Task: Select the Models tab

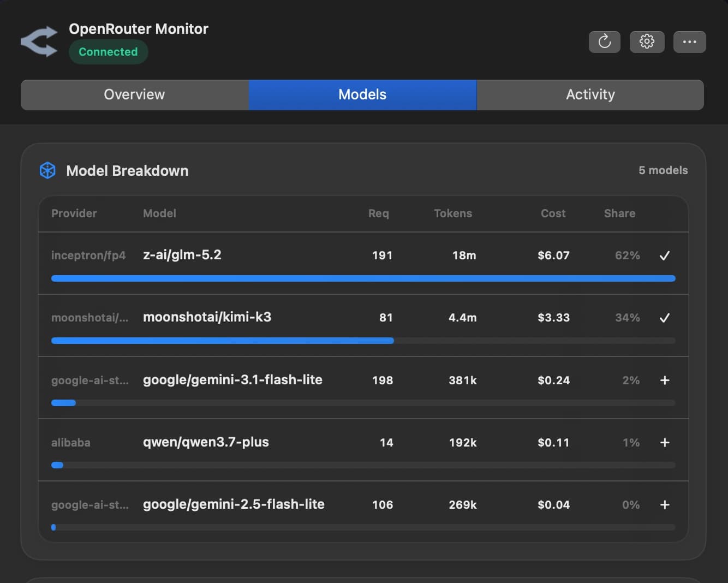Action: (362, 94)
